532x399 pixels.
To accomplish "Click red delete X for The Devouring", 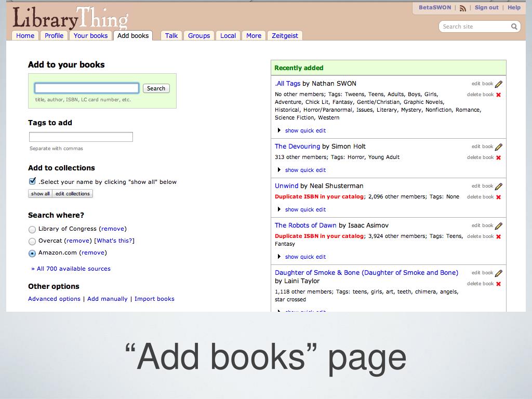I will coord(498,157).
